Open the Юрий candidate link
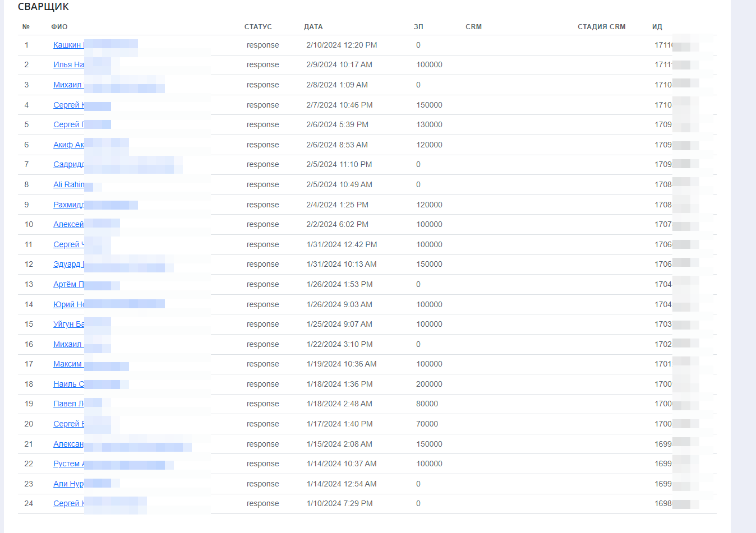 click(68, 304)
